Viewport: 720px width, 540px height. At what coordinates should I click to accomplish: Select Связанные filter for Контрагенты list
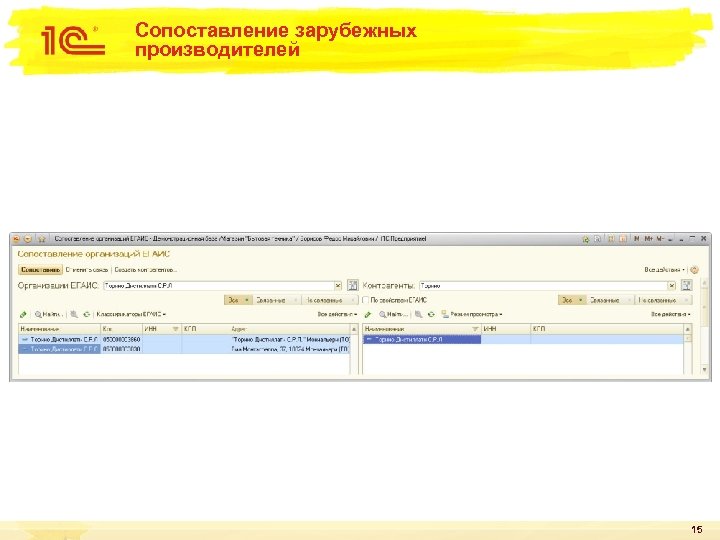[610, 300]
